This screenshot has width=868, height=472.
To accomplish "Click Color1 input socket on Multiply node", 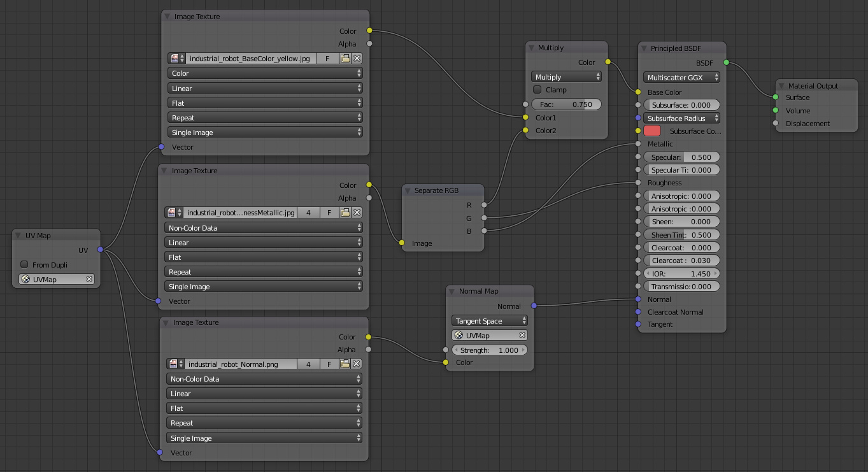I will 525,118.
